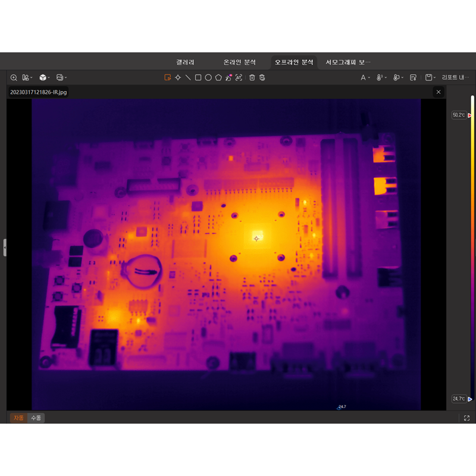Open the thermometer parameters dropdown
This screenshot has height=476, width=476.
(380, 77)
